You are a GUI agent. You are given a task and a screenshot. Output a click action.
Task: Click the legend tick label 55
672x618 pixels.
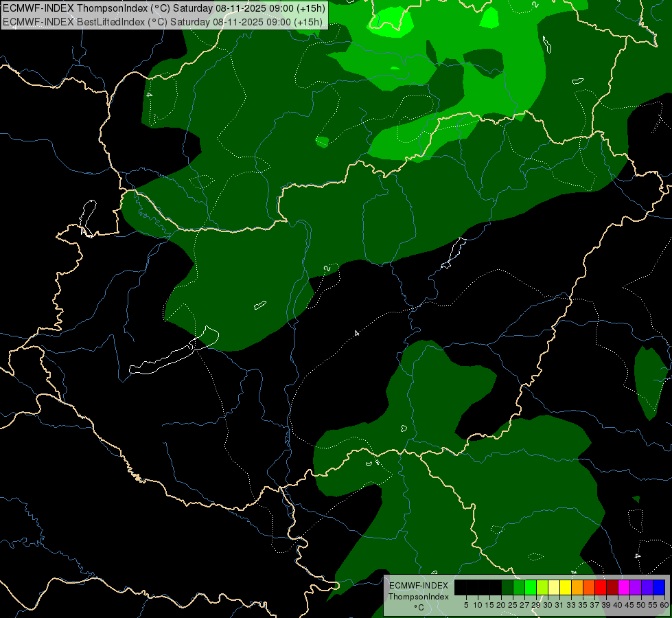click(x=653, y=605)
